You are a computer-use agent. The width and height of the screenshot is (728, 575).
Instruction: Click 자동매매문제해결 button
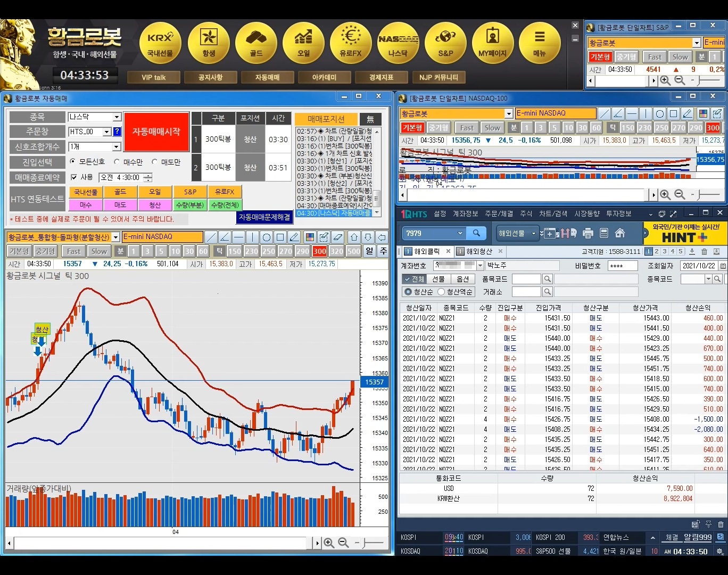coord(264,217)
